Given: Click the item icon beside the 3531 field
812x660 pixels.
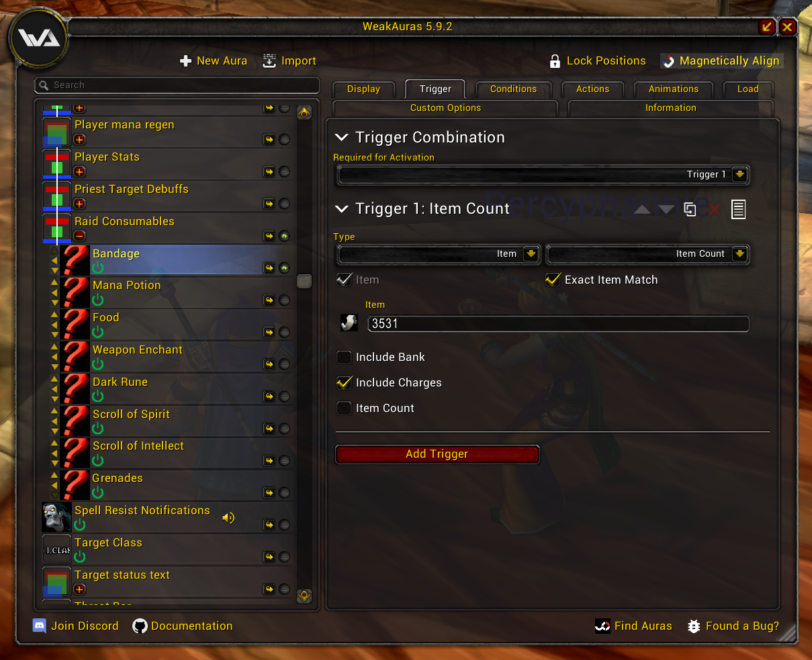Looking at the screenshot, I should pyautogui.click(x=349, y=323).
